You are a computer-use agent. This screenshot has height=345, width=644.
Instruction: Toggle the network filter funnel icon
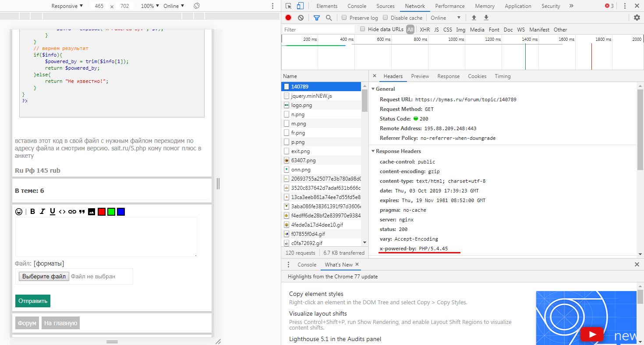(317, 18)
